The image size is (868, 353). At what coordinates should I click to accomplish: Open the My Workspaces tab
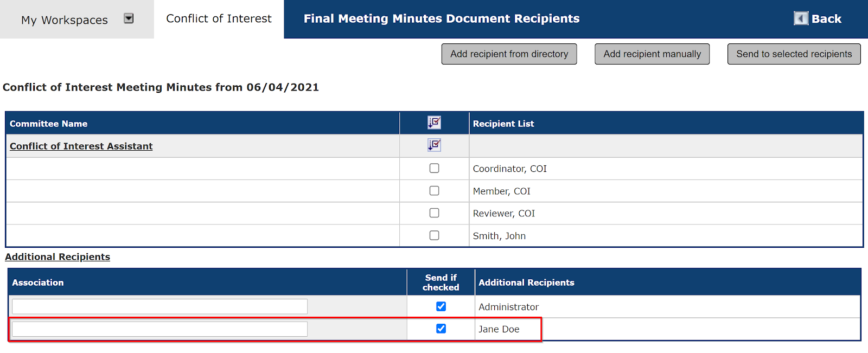click(x=65, y=20)
